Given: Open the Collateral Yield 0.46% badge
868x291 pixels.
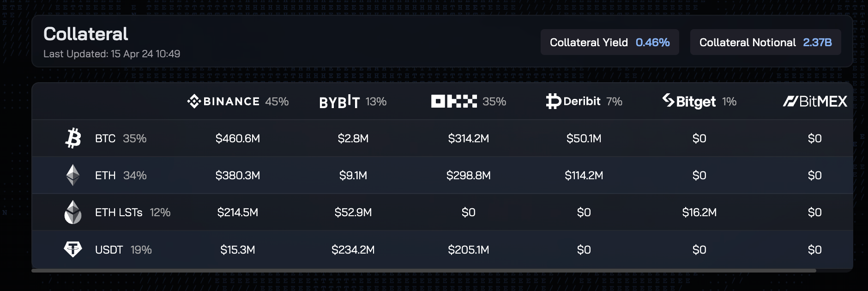Looking at the screenshot, I should [610, 42].
